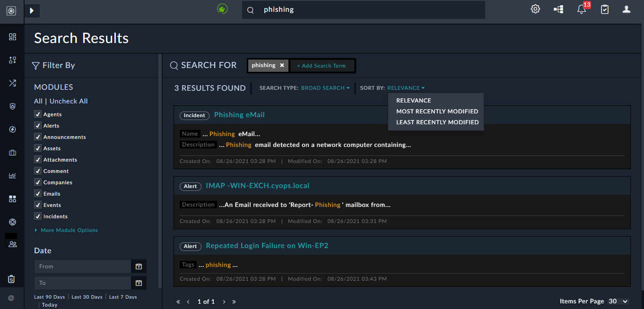Viewport: 644px width, 309px height.
Task: Uncheck the Incidents module filter
Action: [x=38, y=216]
